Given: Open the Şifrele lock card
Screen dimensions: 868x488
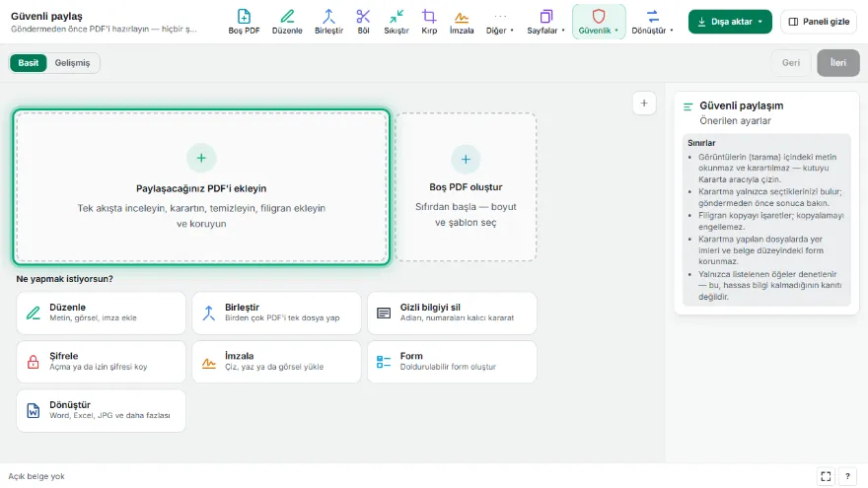Looking at the screenshot, I should point(102,362).
